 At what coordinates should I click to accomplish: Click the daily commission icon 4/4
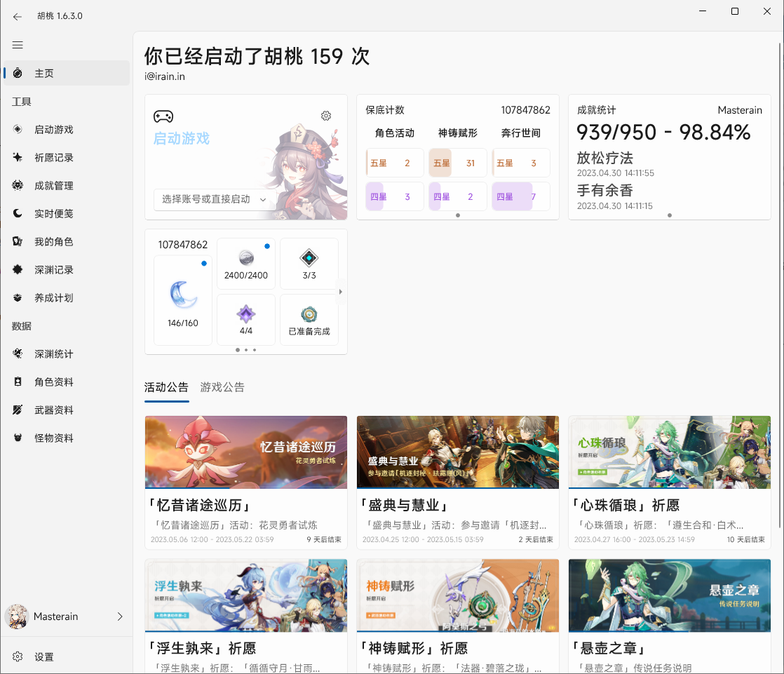pyautogui.click(x=246, y=314)
